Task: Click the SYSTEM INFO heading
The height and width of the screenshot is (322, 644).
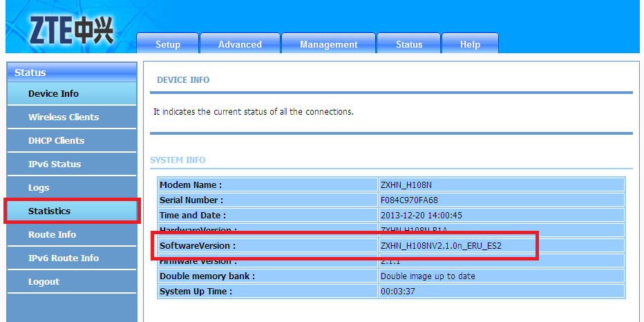Action: (178, 160)
